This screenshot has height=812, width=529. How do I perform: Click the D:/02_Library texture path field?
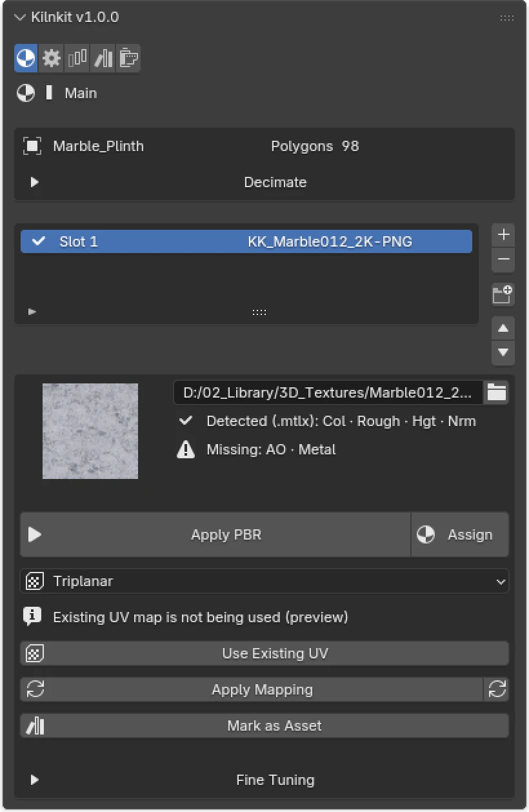point(328,392)
